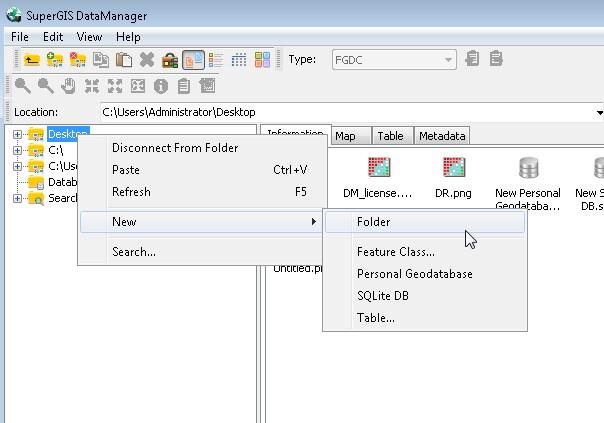The height and width of the screenshot is (423, 604).
Task: Expand the Search tree node
Action: click(17, 198)
